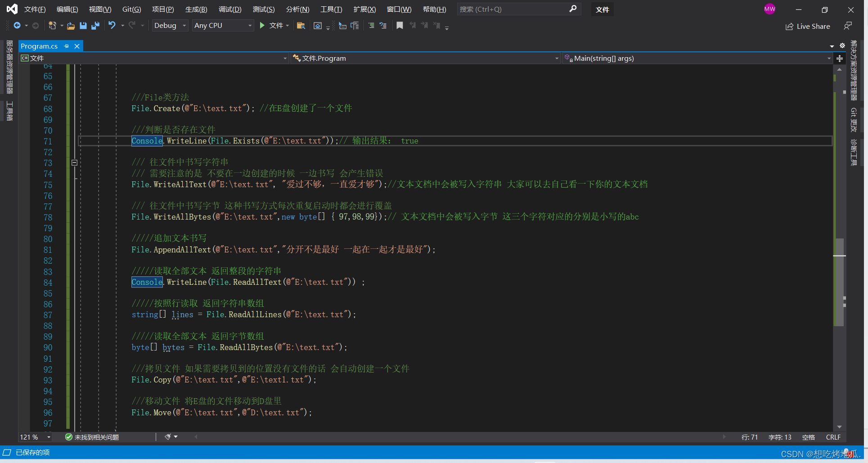This screenshot has height=463, width=868.
Task: Open the Git(G) menu
Action: point(132,9)
